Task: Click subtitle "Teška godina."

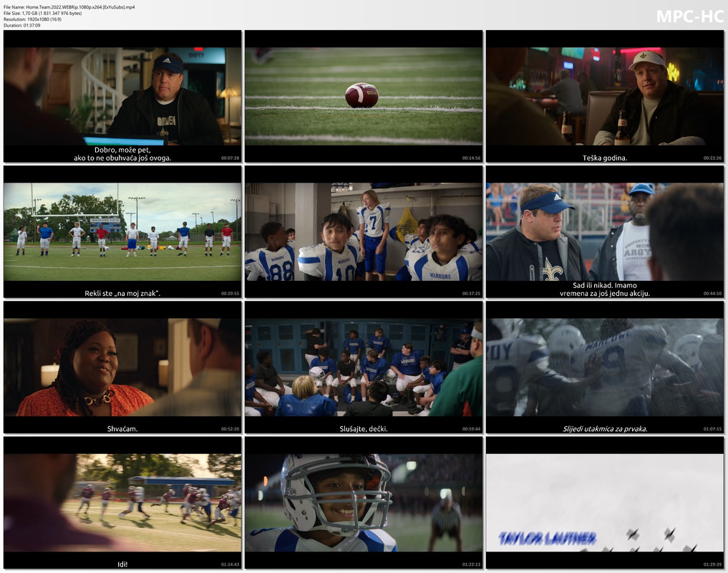Action: point(604,158)
